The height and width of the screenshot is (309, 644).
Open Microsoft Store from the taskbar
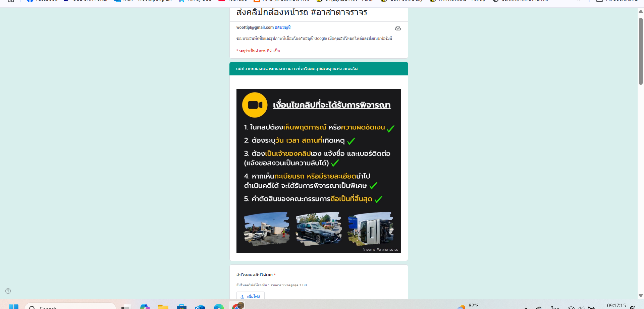point(181,306)
